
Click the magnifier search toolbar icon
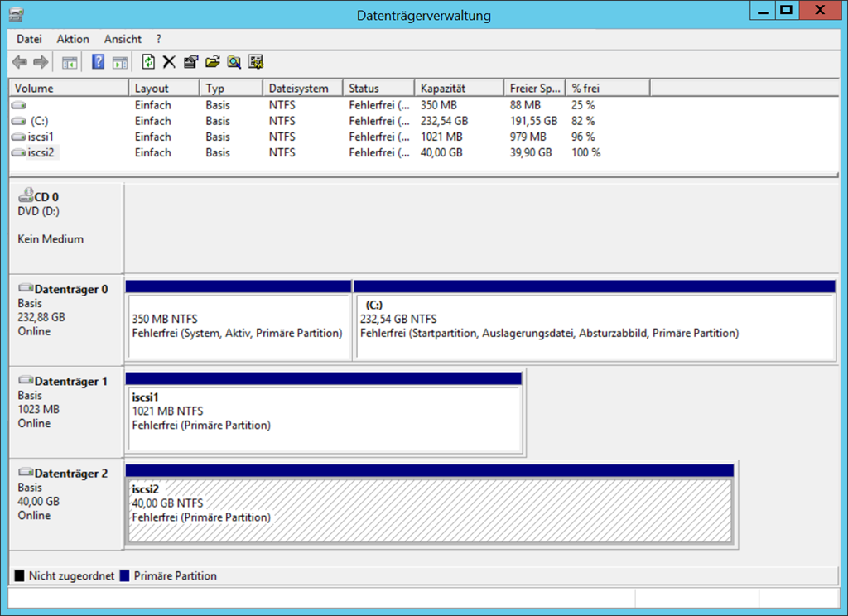[x=234, y=62]
